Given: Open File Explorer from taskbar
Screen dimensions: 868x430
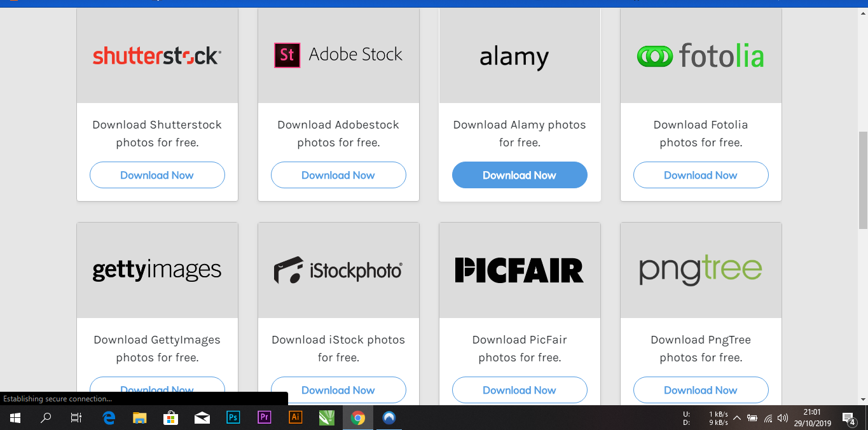Looking at the screenshot, I should coord(140,418).
